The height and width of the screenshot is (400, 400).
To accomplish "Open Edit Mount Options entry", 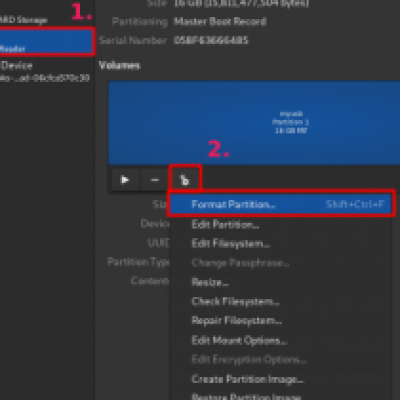I will pyautogui.click(x=239, y=340).
